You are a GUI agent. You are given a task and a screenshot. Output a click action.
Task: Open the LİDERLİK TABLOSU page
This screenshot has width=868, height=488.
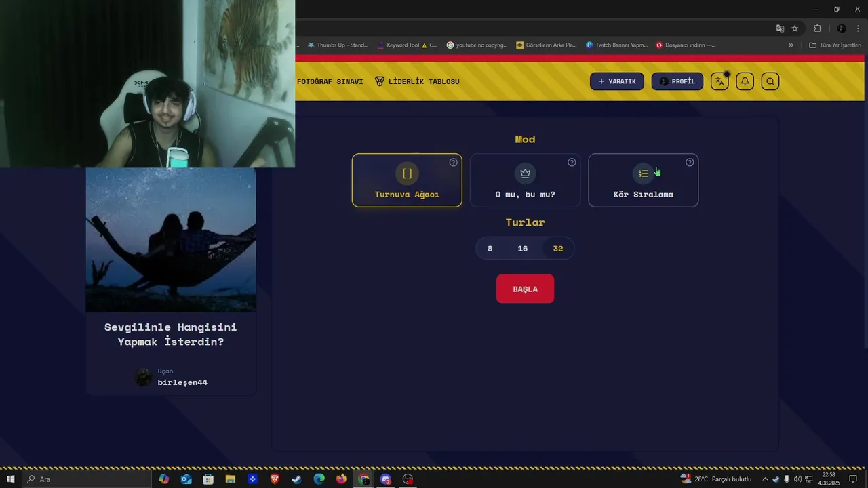(x=417, y=81)
